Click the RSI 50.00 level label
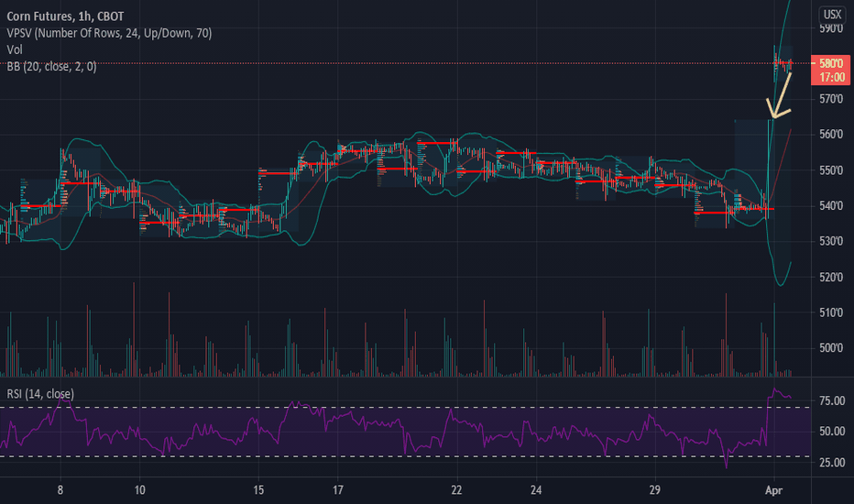The width and height of the screenshot is (854, 504). point(832,432)
